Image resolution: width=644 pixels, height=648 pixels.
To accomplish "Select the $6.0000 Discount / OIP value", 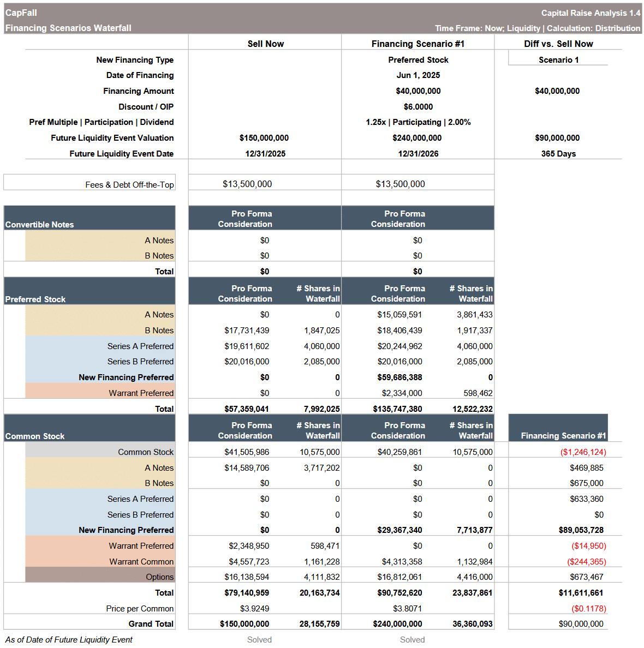I will (418, 106).
